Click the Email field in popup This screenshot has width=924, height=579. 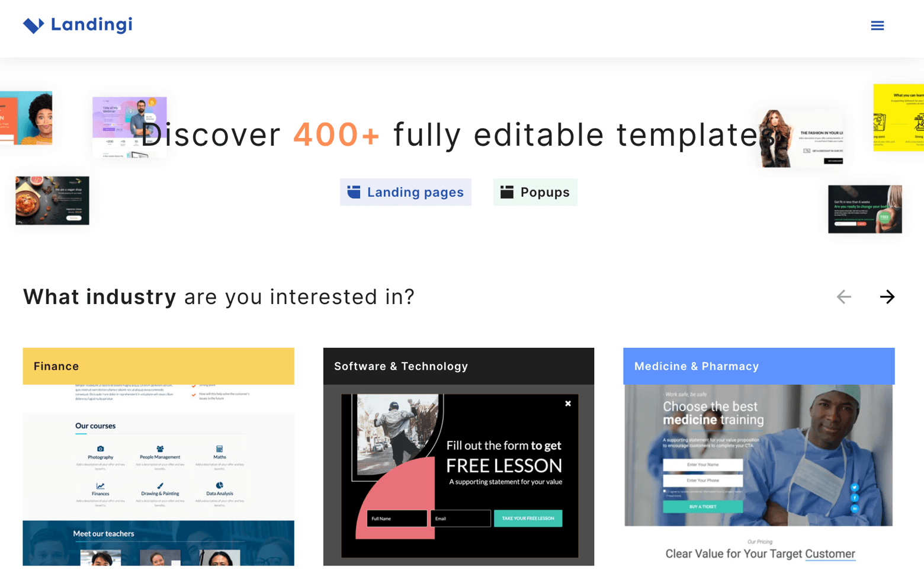460,519
